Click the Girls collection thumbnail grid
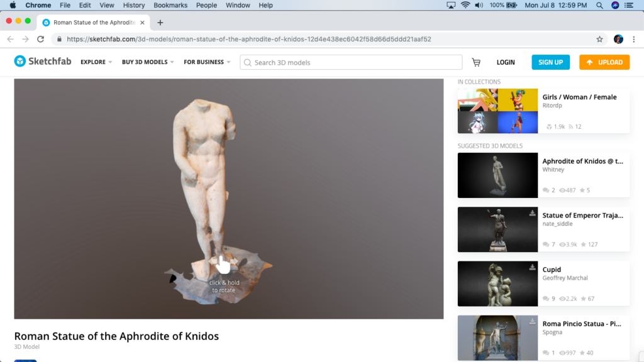This screenshot has width=644, height=362. pos(498,111)
